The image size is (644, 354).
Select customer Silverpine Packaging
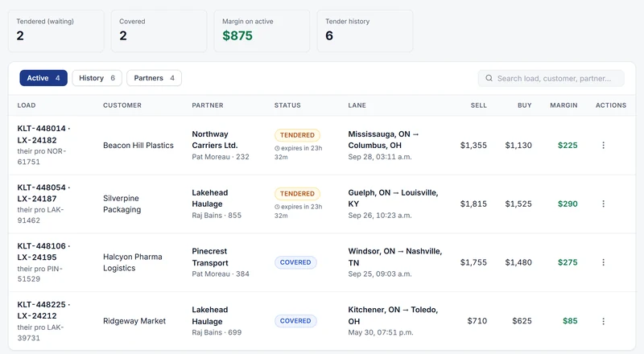click(122, 204)
